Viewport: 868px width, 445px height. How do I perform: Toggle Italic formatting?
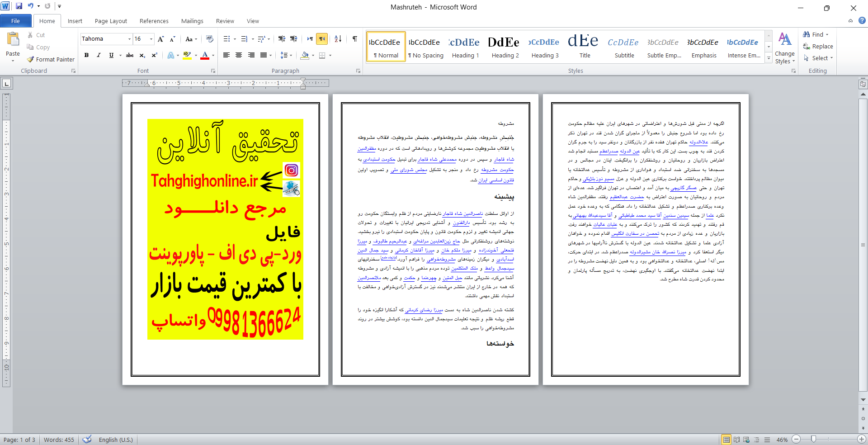[99, 55]
